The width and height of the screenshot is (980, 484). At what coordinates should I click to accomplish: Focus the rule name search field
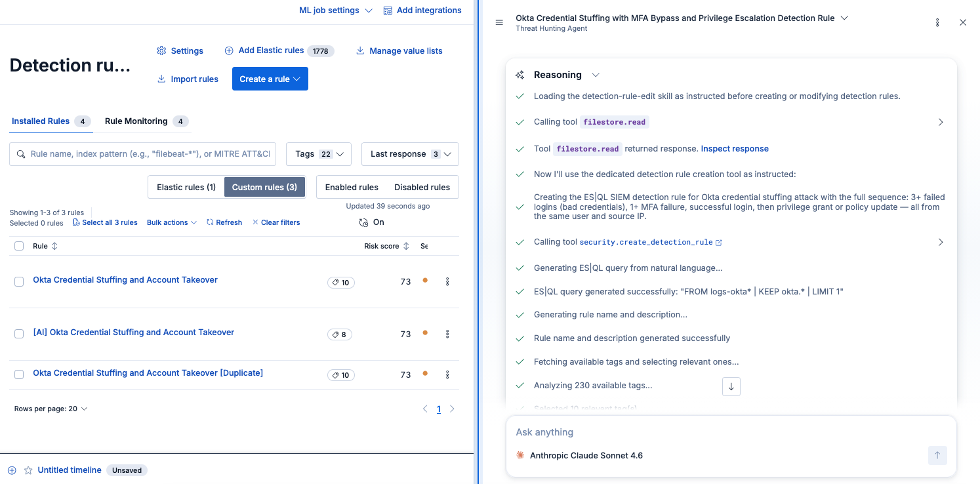pos(143,154)
